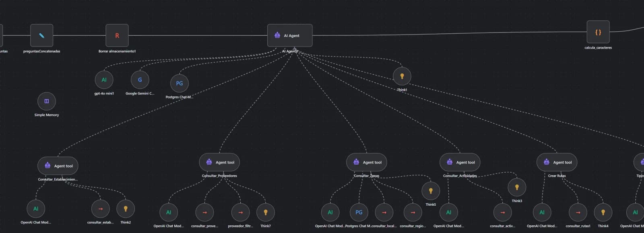Select the consultar_prove... tool node
The width and height of the screenshot is (644, 233).
click(x=204, y=212)
